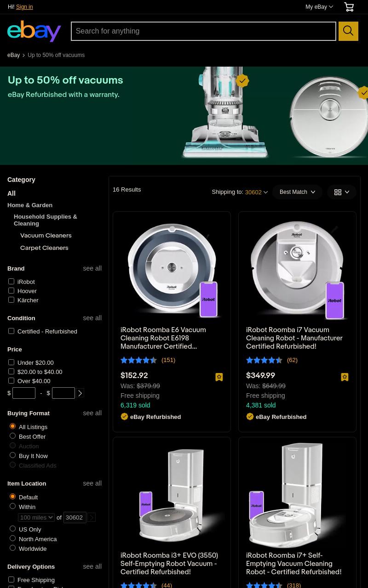Open Roomba i7+ Self-Emptying listing title
Viewport: 368px width, 588px height.
tap(293, 564)
